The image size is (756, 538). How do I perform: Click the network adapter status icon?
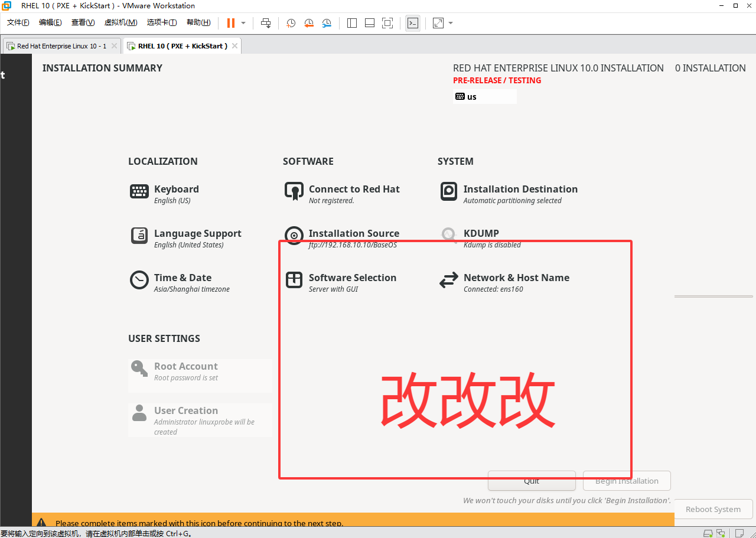[721, 533]
